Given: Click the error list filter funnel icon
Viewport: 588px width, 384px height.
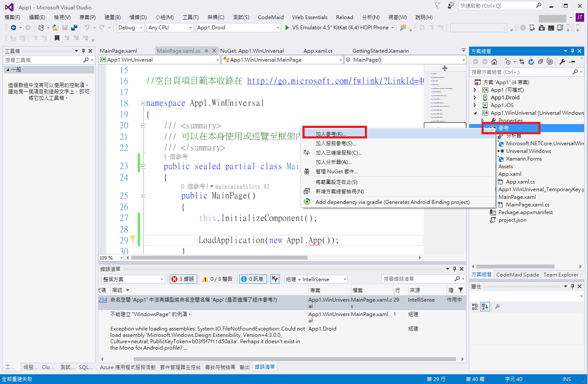Looking at the screenshot, I should (461, 290).
